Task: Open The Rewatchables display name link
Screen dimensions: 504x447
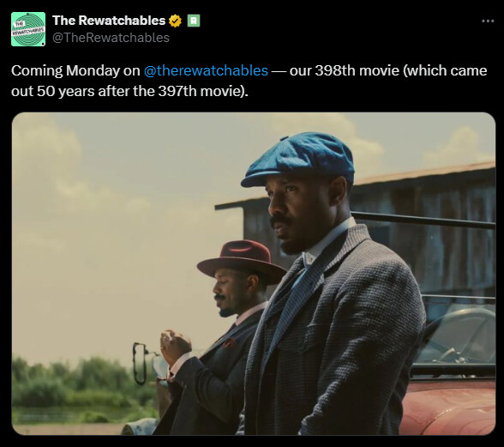Action: tap(109, 21)
